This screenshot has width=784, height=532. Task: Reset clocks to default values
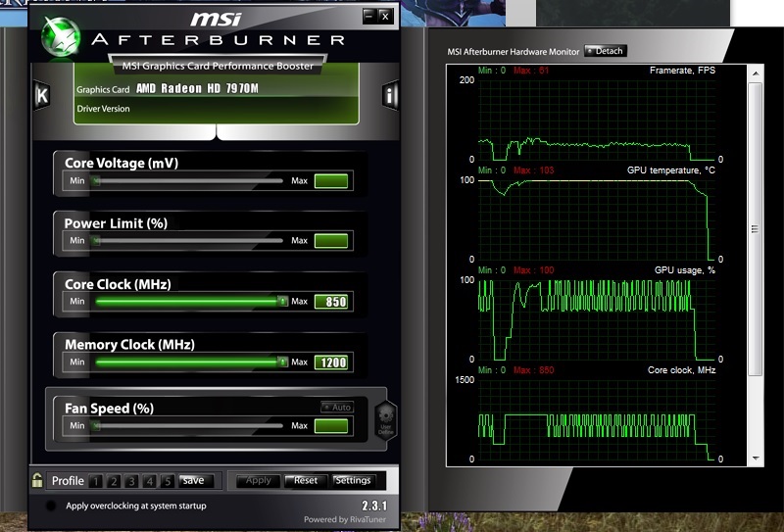point(306,480)
